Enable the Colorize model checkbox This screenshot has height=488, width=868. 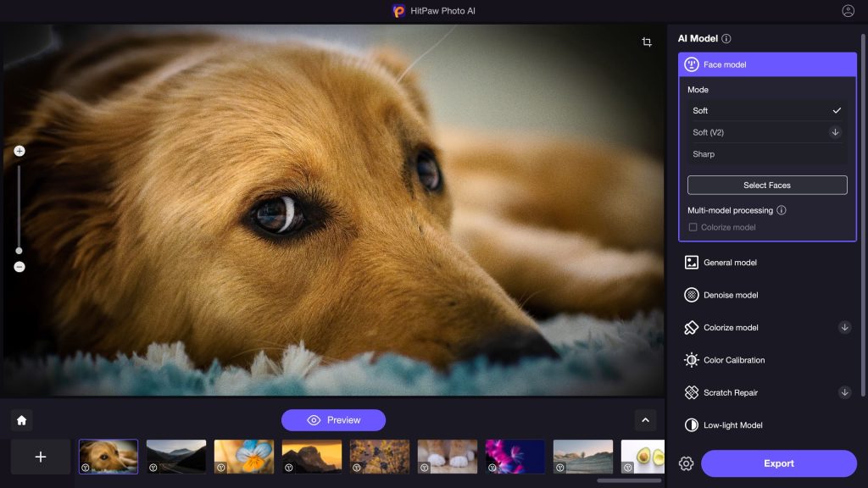[x=693, y=227]
